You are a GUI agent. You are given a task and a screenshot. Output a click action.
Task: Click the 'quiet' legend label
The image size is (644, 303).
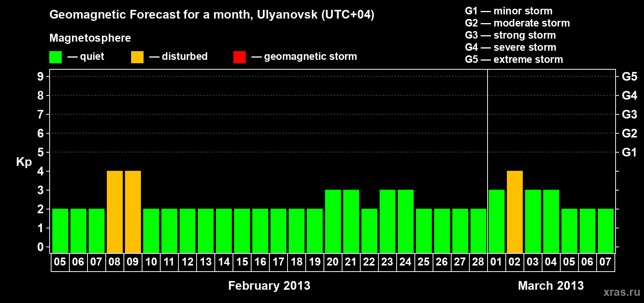pyautogui.click(x=92, y=57)
